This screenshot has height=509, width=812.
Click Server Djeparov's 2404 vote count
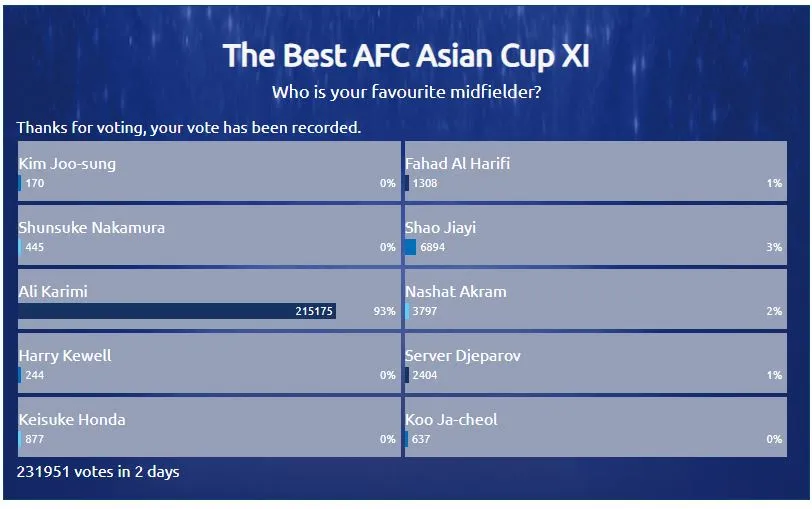[x=425, y=375]
